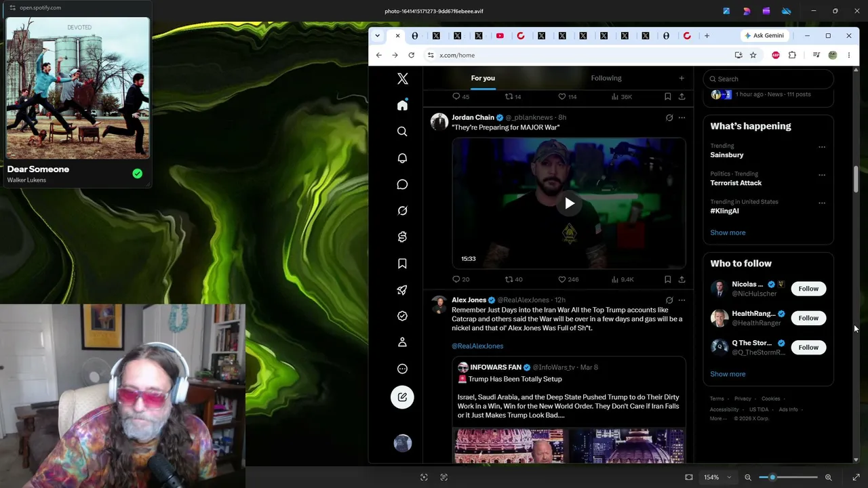This screenshot has height=488, width=868.
Task: Open Jordan Chain's profile name
Action: click(473, 117)
